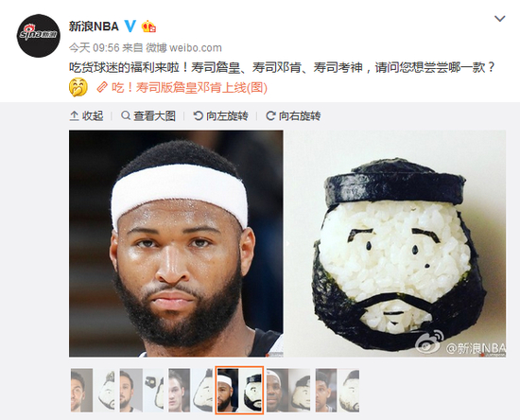Open the 微博 weibo.com source link

184,48
